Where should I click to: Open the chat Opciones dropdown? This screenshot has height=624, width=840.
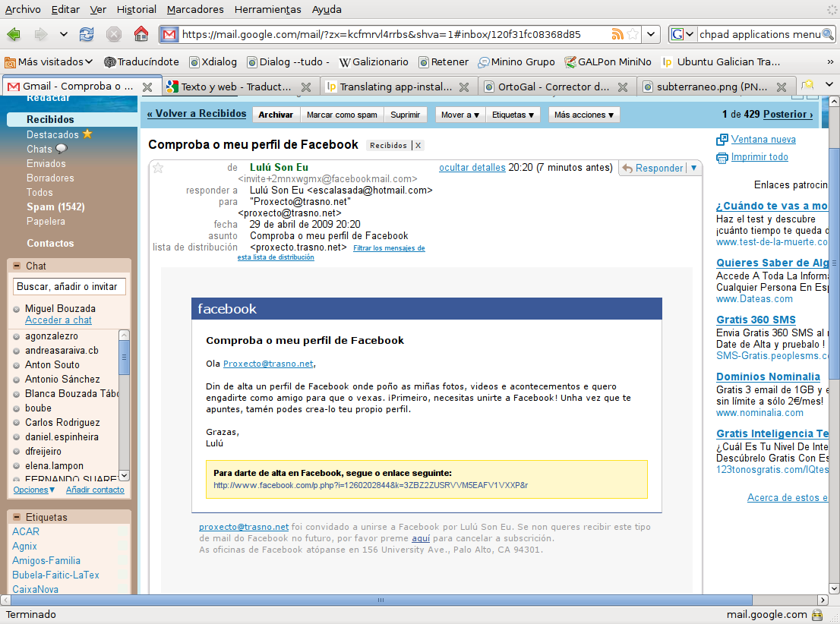click(33, 490)
